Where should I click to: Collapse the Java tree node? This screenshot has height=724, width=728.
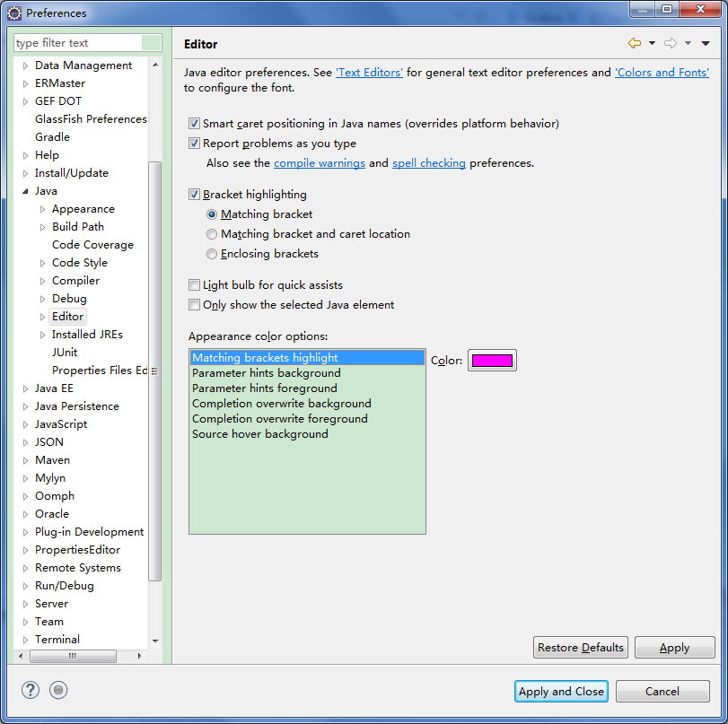(x=25, y=191)
